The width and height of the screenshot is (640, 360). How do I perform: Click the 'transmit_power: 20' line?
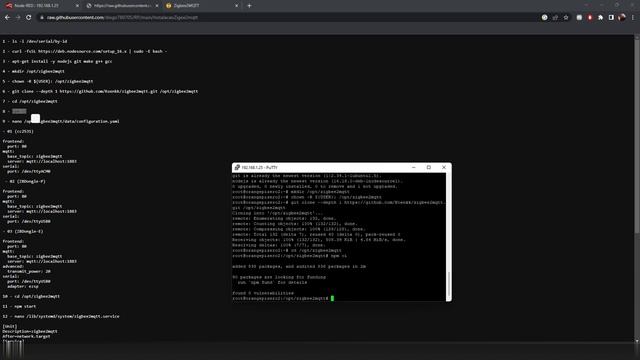29,271
